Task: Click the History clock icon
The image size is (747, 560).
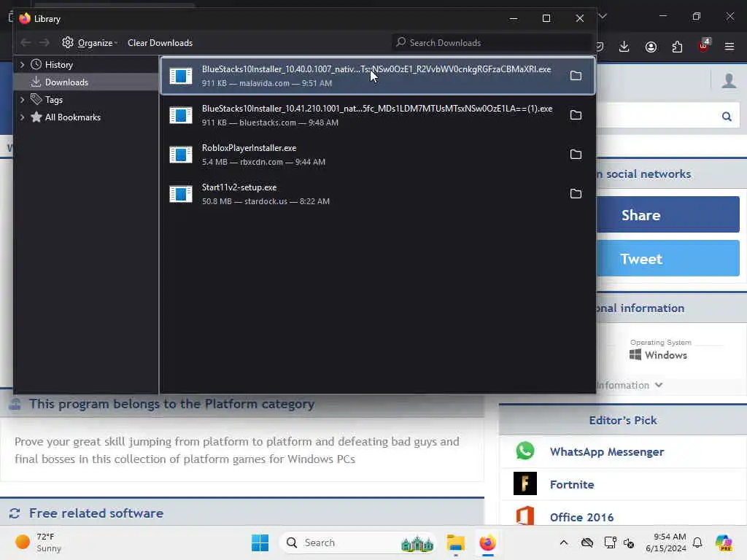Action: [36, 64]
